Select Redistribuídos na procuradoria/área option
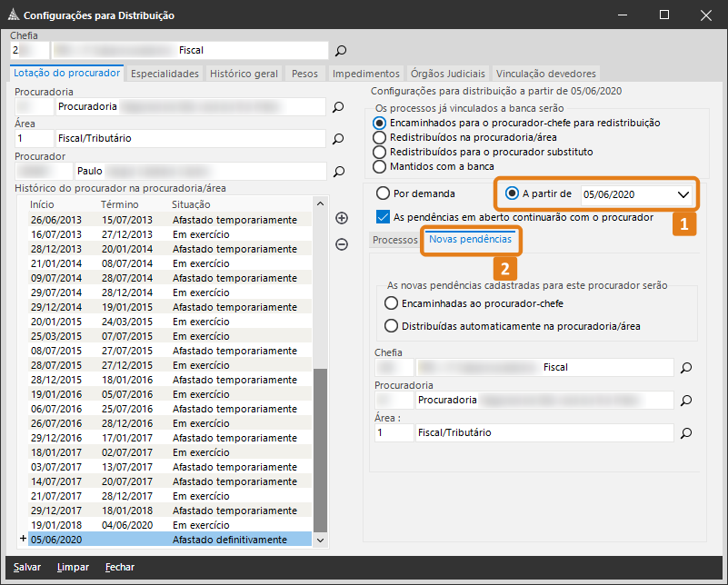The height and width of the screenshot is (585, 728). 381,137
